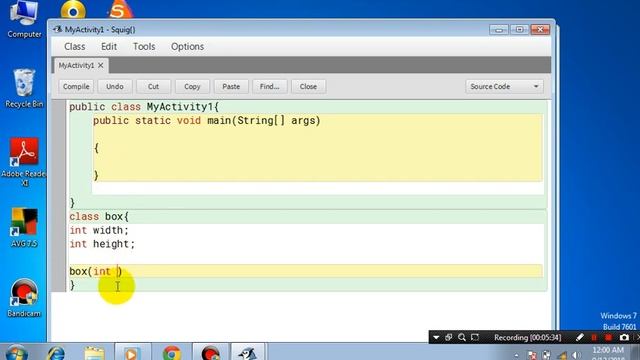Screen dimensions: 640x360
Task: Click the 'int height;' code line
Action: click(102, 244)
